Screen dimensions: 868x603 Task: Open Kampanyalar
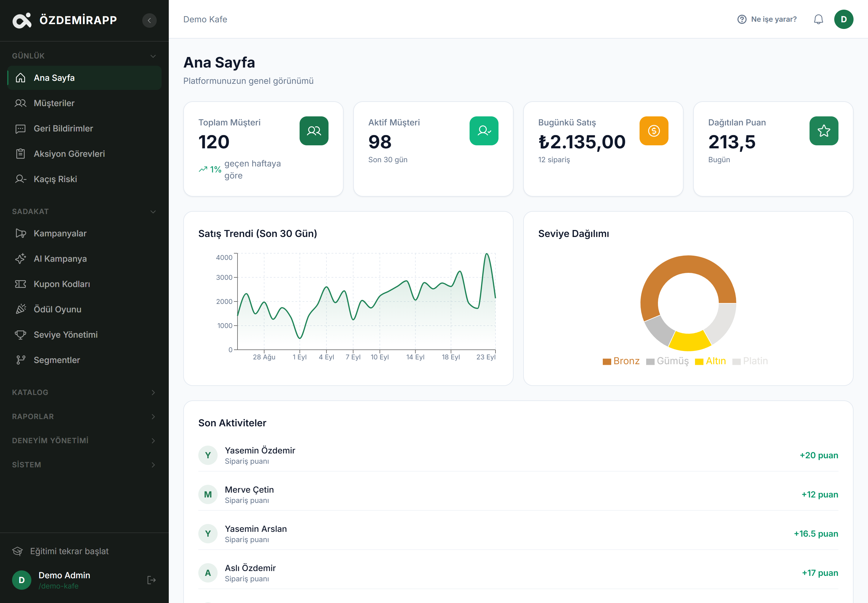click(x=84, y=233)
